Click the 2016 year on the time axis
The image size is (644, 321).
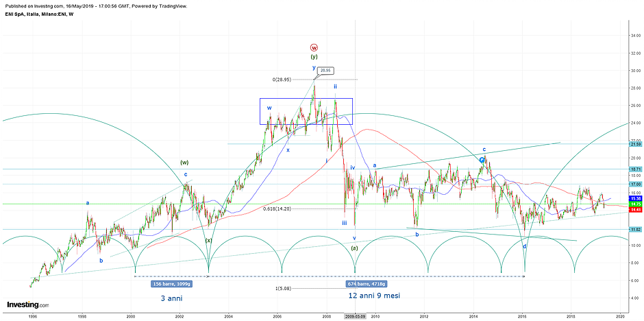pos(522,316)
